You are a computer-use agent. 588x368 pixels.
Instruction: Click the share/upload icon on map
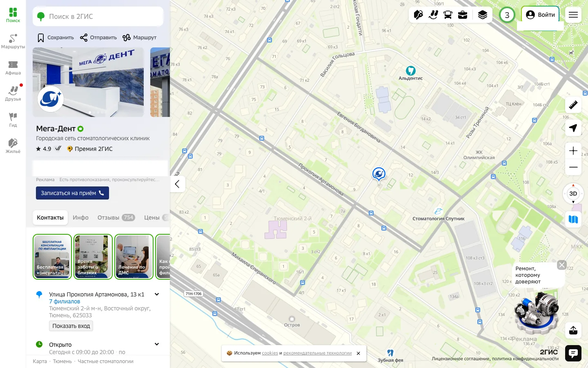573,330
